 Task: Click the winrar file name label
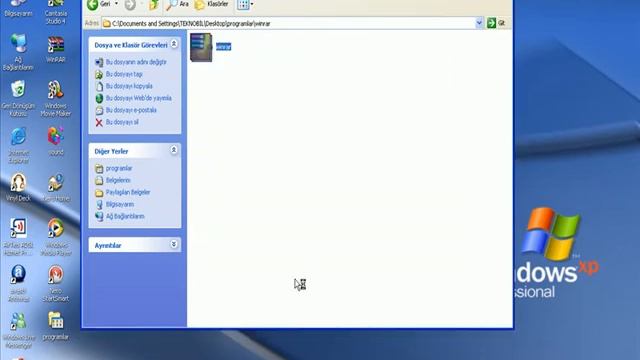[x=223, y=47]
